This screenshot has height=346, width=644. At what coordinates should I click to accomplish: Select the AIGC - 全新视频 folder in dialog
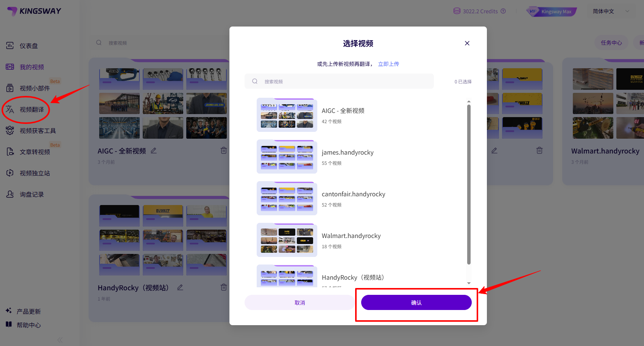click(287, 115)
